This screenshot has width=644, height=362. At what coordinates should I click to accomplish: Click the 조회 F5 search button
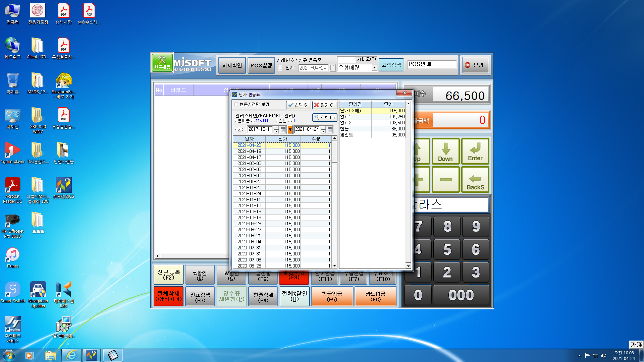coord(325,117)
